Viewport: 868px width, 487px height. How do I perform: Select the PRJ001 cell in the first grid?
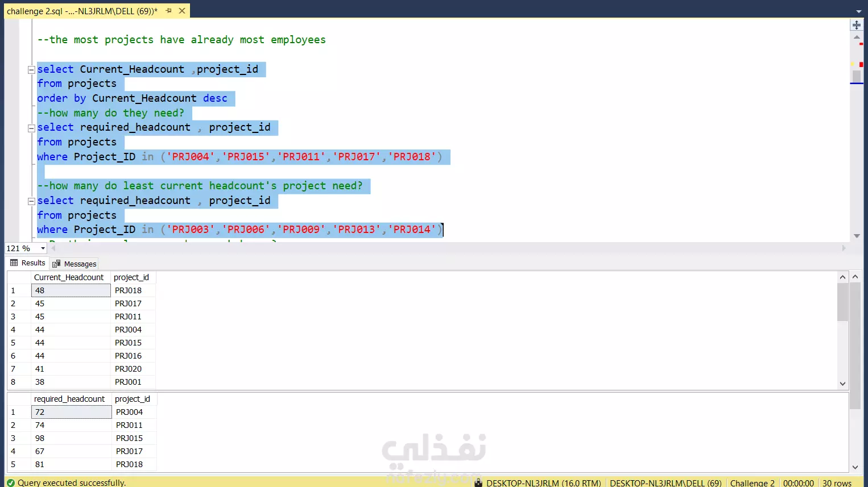(x=133, y=382)
